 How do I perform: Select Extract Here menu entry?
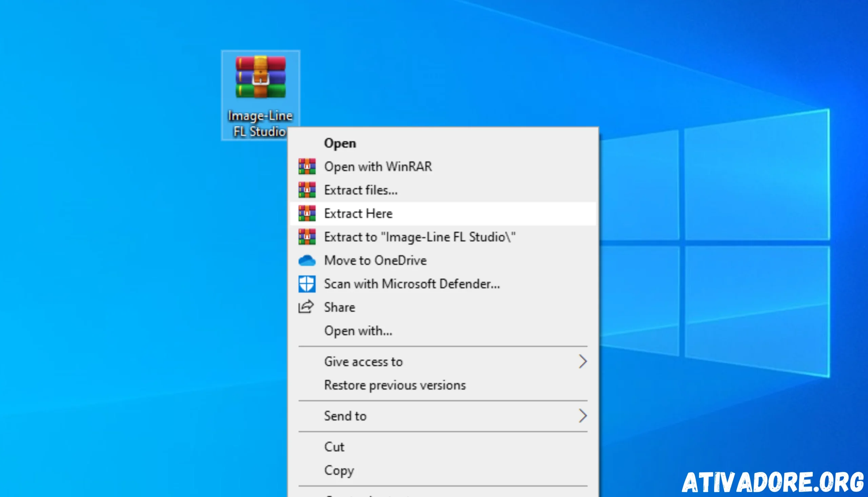(443, 214)
